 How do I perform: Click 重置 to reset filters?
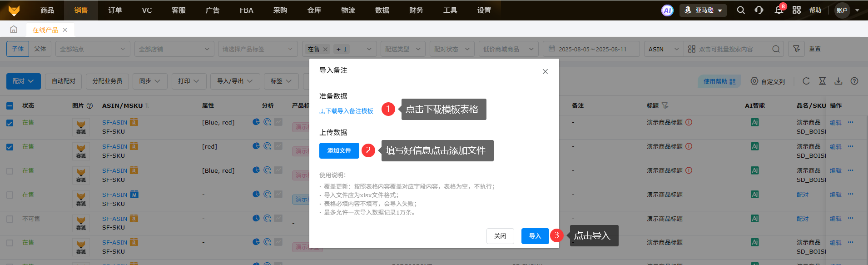point(815,49)
